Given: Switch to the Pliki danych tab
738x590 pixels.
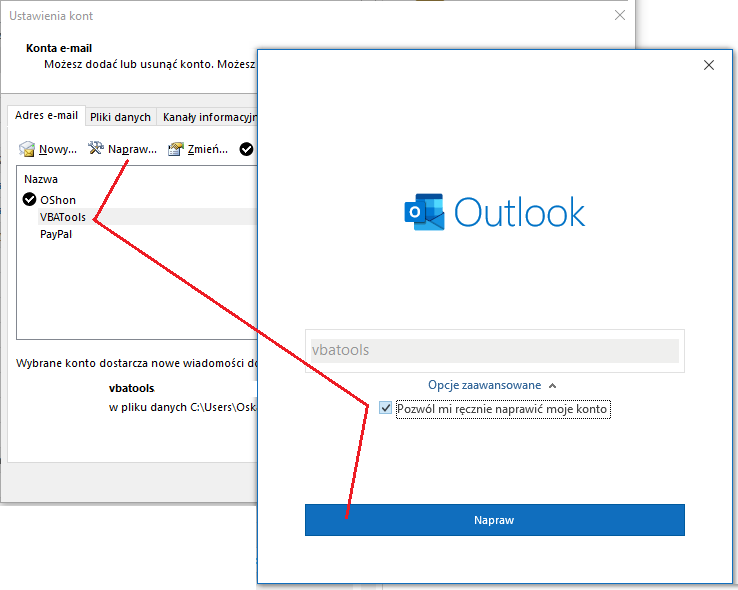Looking at the screenshot, I should [120, 117].
